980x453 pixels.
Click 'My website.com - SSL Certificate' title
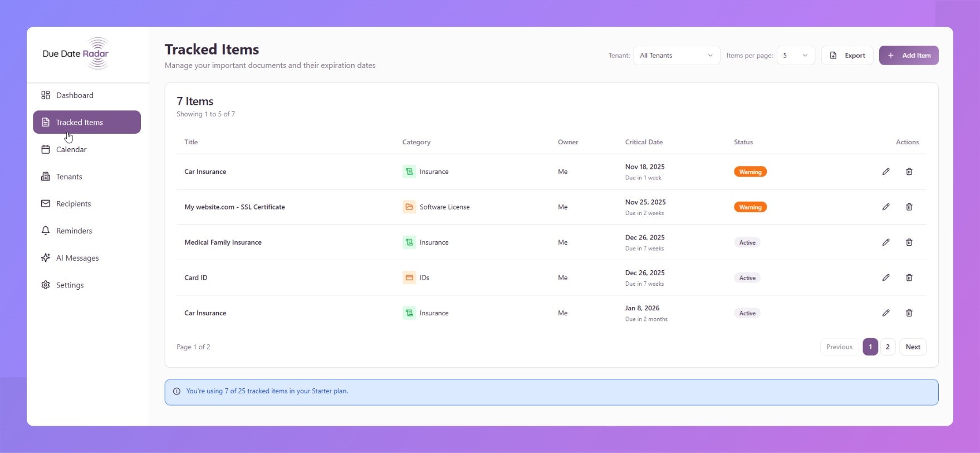tap(234, 207)
